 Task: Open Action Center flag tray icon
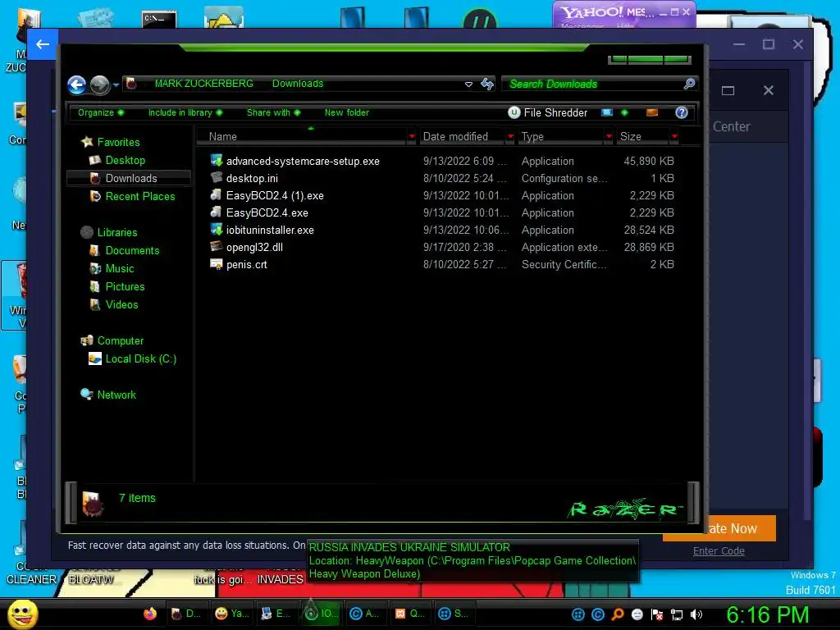657,614
